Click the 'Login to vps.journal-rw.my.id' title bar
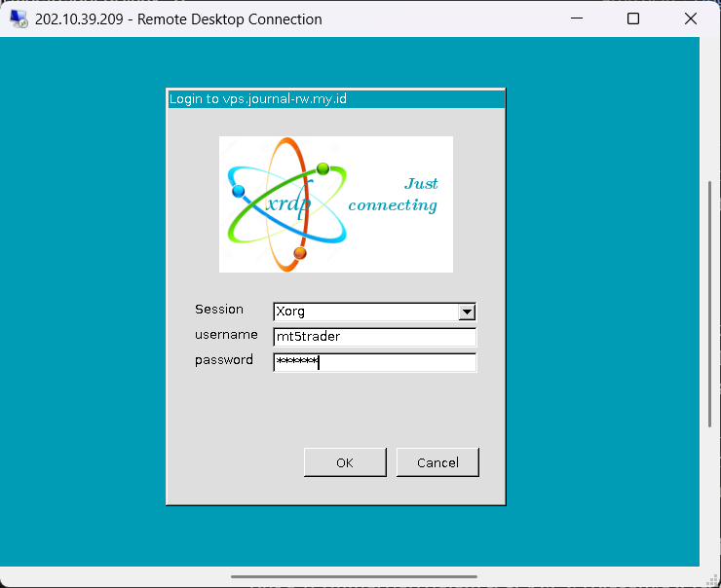This screenshot has width=721, height=588. pyautogui.click(x=336, y=98)
